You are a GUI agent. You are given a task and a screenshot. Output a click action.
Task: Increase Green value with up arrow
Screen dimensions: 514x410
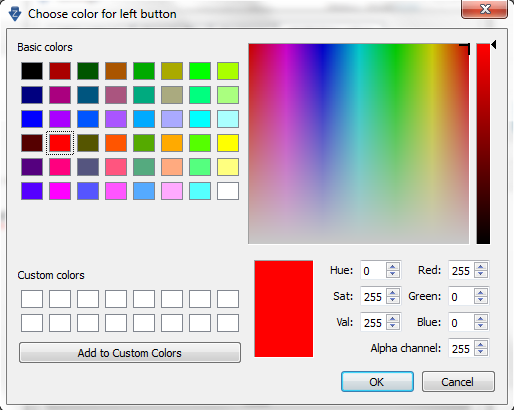pyautogui.click(x=481, y=293)
